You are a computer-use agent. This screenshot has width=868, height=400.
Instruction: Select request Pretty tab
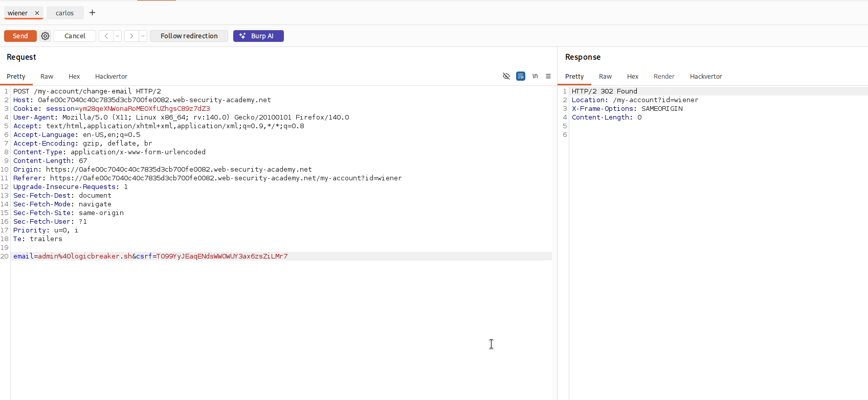pyautogui.click(x=16, y=77)
